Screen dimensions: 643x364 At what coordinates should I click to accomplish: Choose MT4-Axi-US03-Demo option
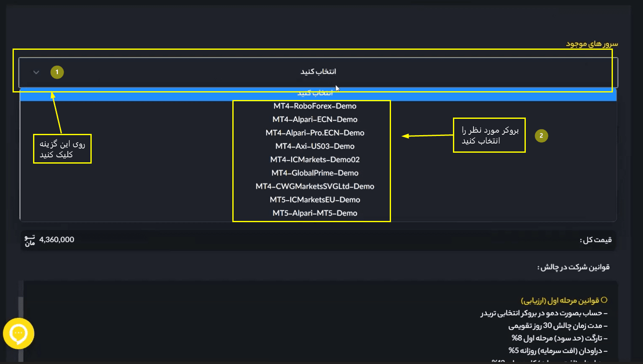[x=315, y=146]
